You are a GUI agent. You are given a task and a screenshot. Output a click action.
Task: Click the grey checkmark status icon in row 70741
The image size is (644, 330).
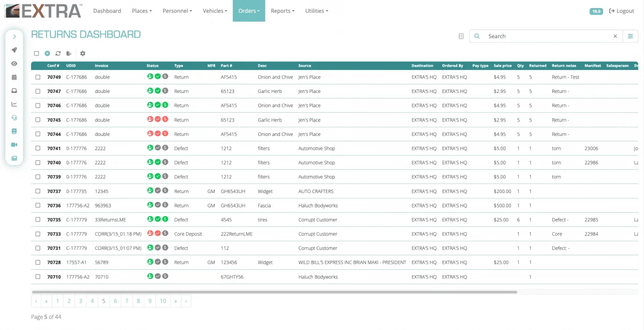158,148
